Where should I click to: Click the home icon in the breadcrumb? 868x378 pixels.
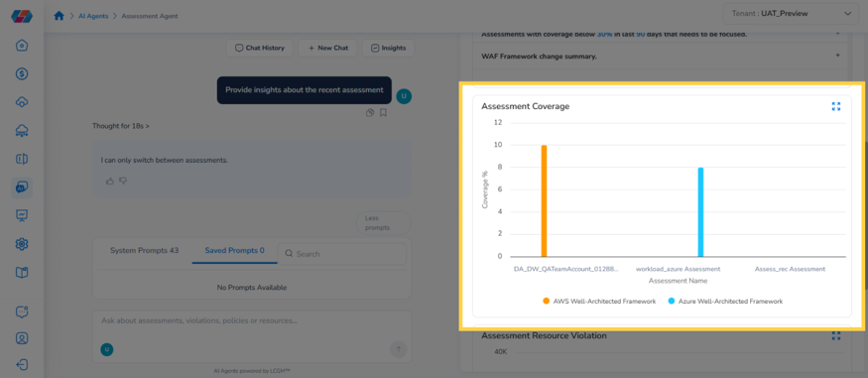(x=59, y=16)
